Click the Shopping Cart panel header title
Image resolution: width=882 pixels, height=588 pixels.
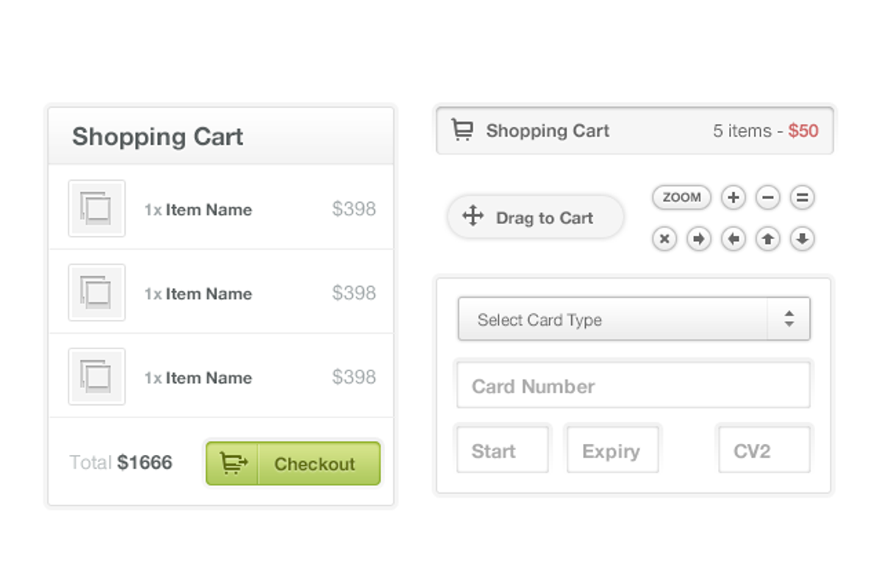click(157, 137)
